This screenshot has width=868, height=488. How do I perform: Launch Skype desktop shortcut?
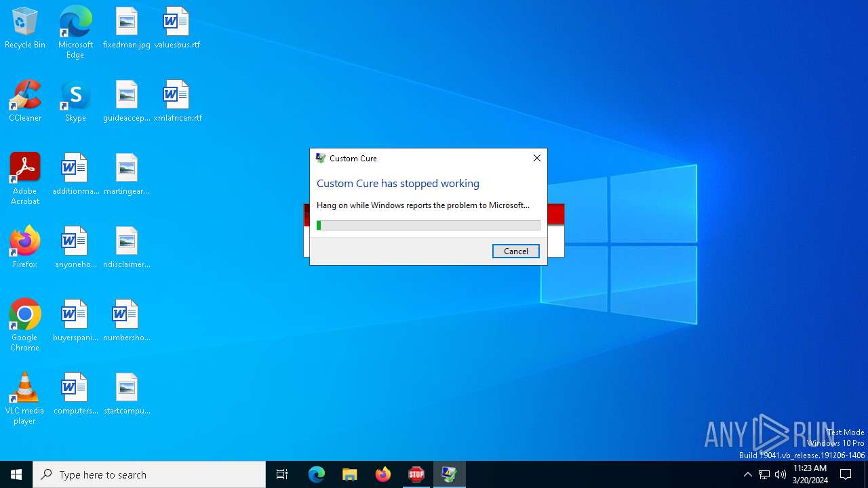(x=75, y=102)
